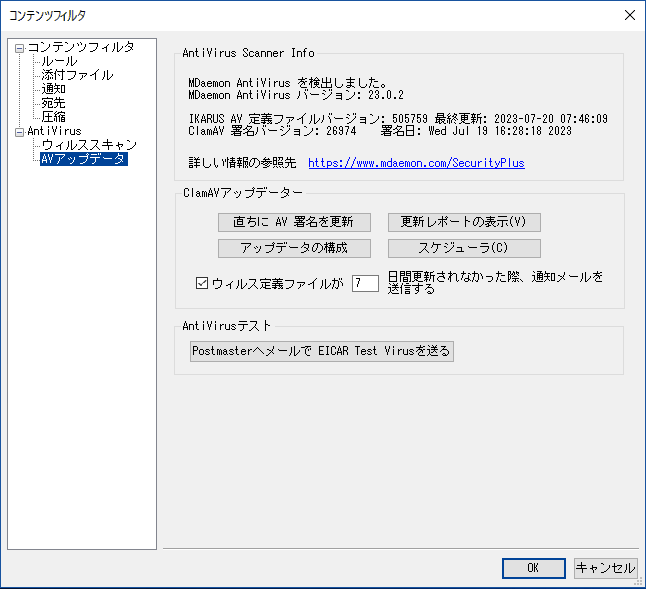The height and width of the screenshot is (589, 646).
Task: Select the コンテンツフィルタ root tree item
Action: pyautogui.click(x=81, y=47)
